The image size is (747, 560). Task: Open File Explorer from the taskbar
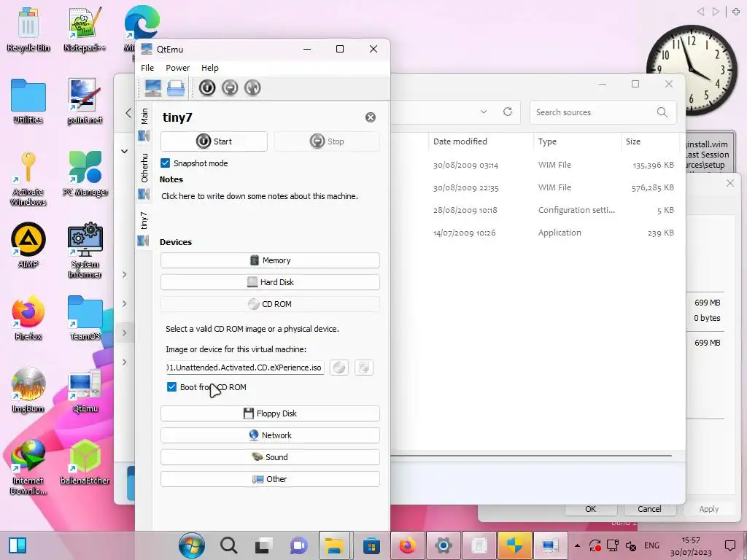click(334, 545)
